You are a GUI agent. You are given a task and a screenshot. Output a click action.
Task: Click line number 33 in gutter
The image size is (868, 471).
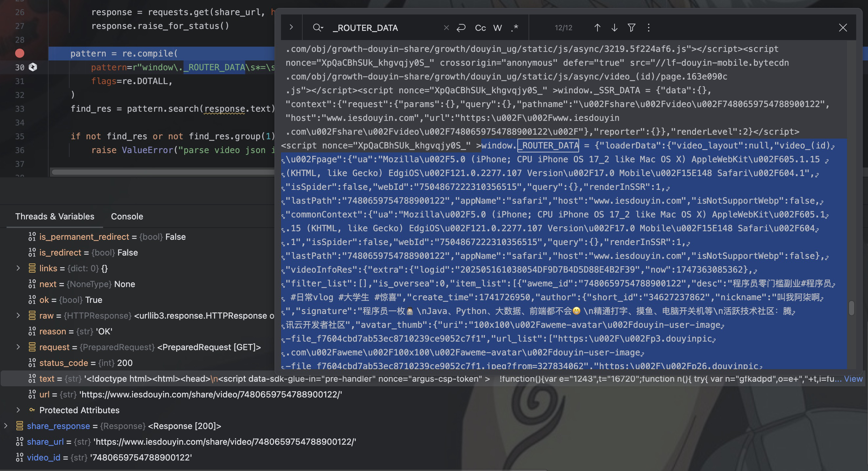[20, 109]
